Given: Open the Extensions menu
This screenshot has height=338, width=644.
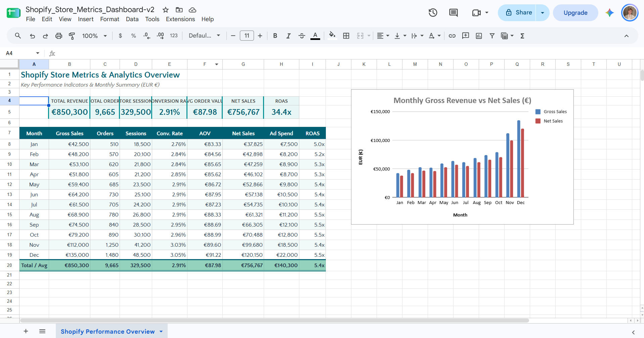Looking at the screenshot, I should coord(180,19).
